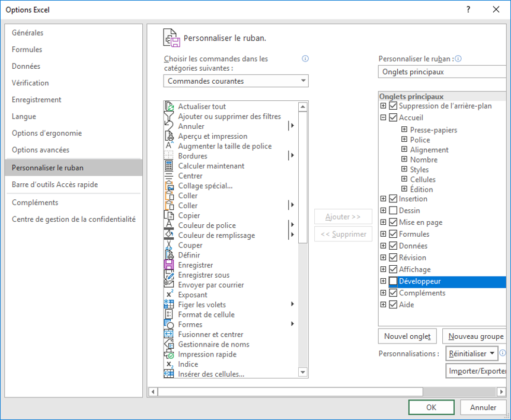
Task: Choose the Collage spécial icon
Action: tap(169, 186)
